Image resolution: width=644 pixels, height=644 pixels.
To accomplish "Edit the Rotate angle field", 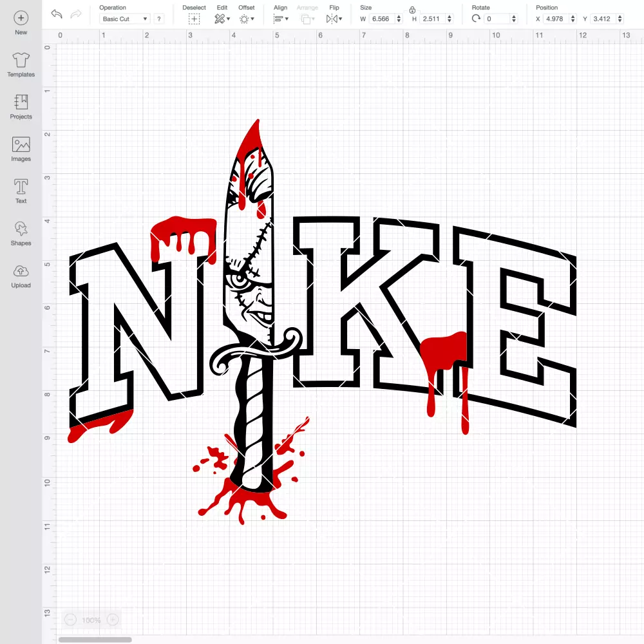I will click(x=497, y=19).
